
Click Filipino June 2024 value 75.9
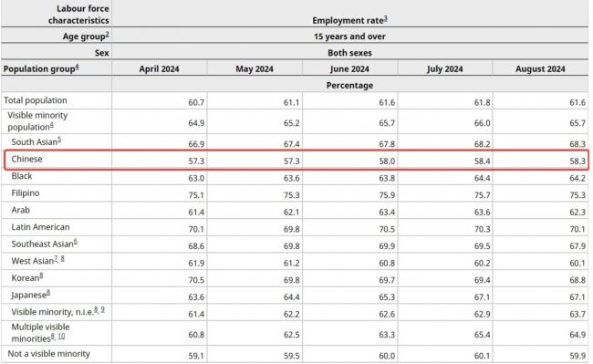(x=387, y=195)
